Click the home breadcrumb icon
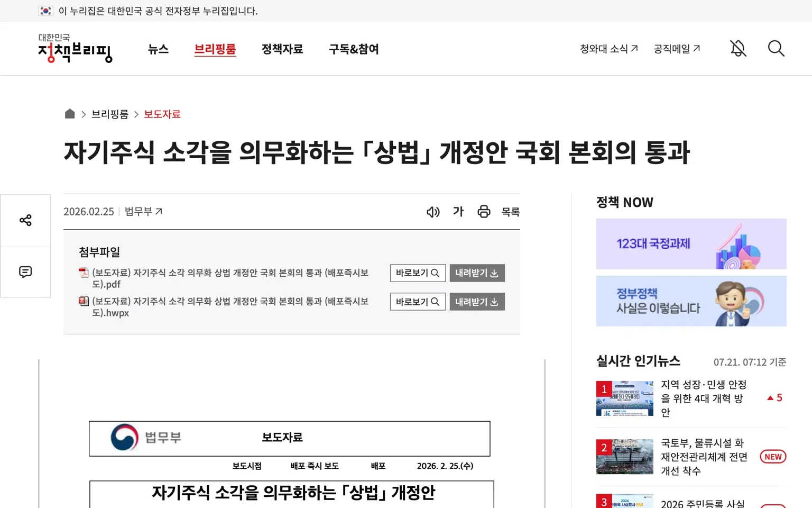 (70, 114)
